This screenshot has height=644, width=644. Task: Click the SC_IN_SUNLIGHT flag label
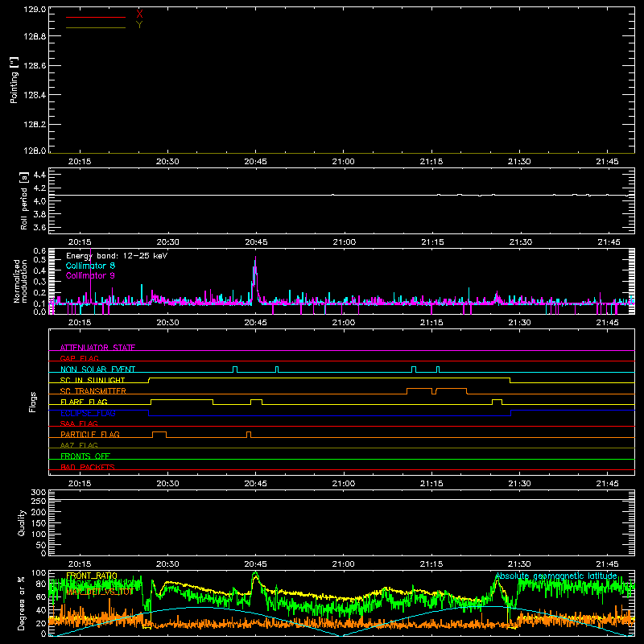93,380
